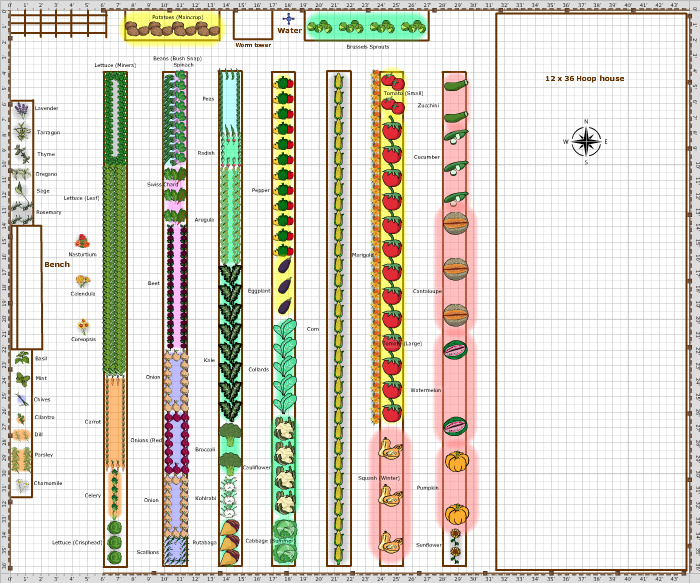The height and width of the screenshot is (583, 700).
Task: Click the 'Lettuce (Crisphead)' label
Action: [77, 542]
